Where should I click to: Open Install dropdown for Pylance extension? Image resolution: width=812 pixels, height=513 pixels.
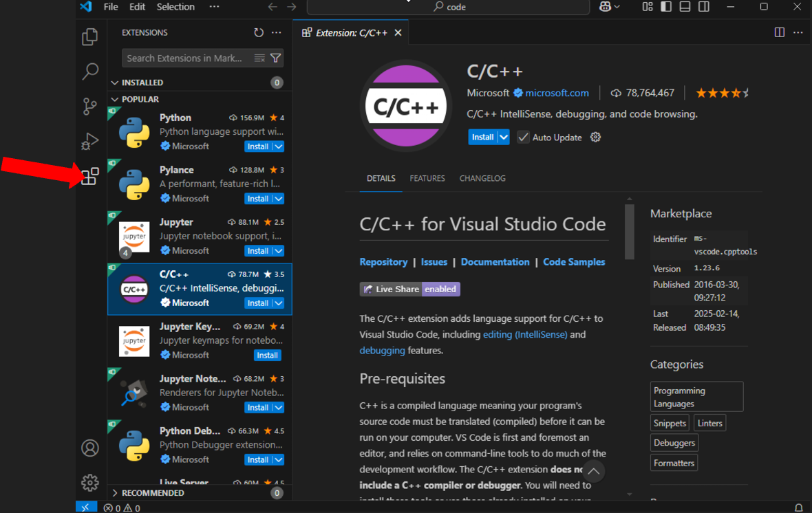[279, 199]
